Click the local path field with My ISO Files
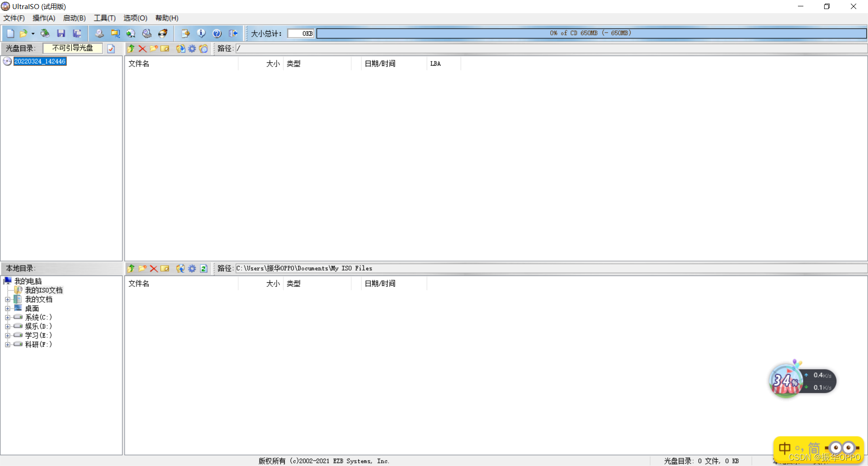 coord(551,268)
